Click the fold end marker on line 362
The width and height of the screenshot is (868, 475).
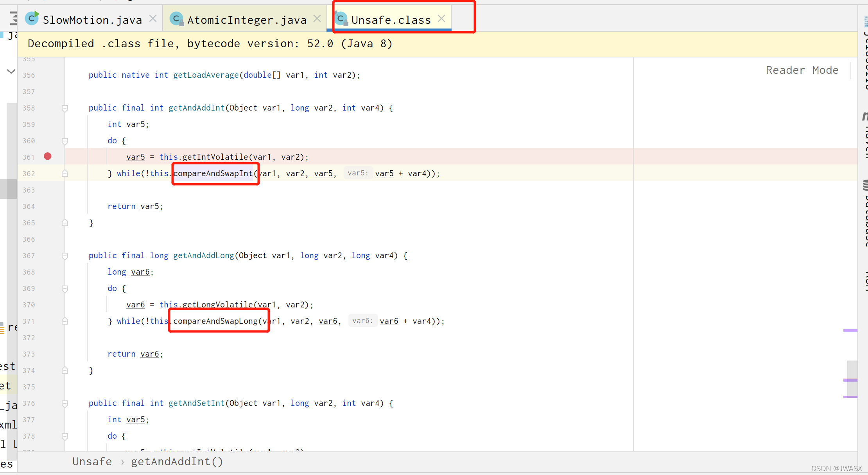[x=65, y=173]
